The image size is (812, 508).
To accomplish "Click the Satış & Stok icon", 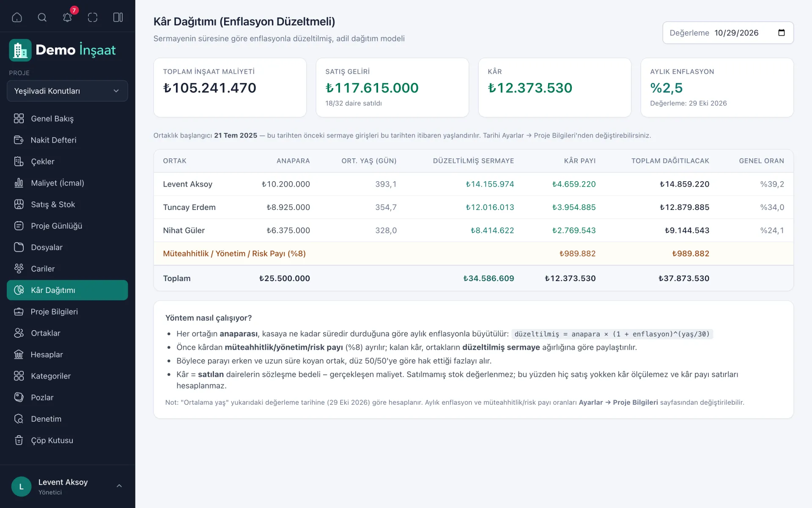I will pos(19,204).
